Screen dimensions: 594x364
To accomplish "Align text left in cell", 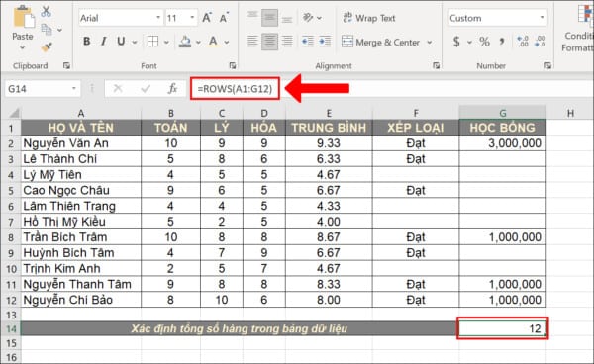I will pyautogui.click(x=252, y=42).
